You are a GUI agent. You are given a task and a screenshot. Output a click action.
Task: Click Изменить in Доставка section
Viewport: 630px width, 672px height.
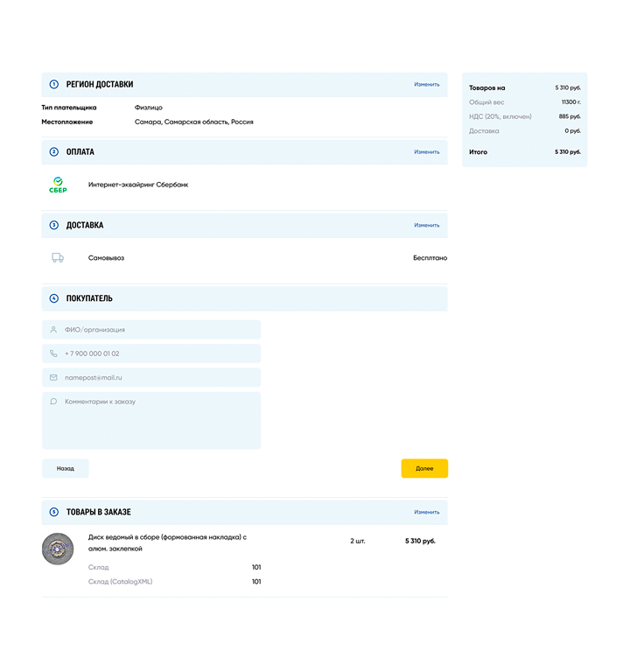tap(426, 226)
